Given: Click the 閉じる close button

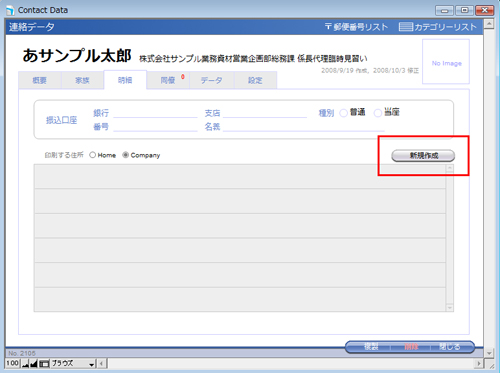Looking at the screenshot, I should pos(450,347).
